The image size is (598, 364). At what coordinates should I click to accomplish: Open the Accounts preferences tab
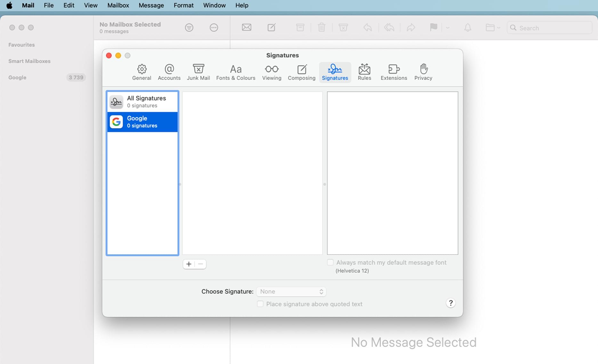(x=169, y=72)
